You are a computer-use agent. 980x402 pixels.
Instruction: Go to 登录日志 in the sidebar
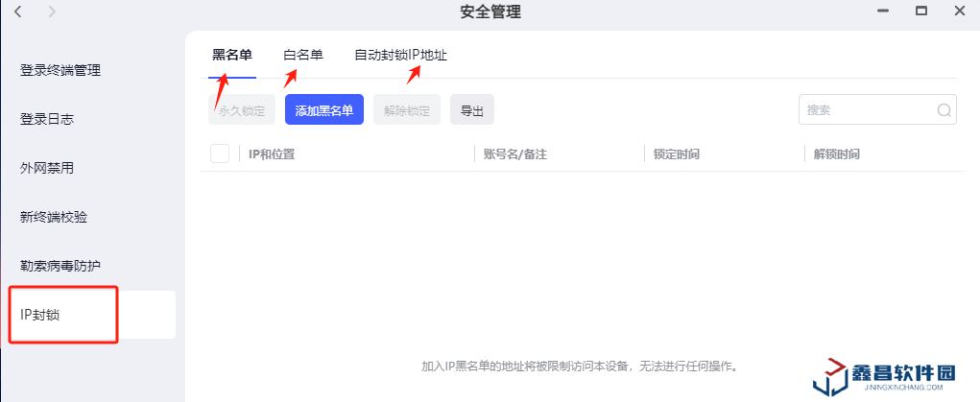pos(47,119)
